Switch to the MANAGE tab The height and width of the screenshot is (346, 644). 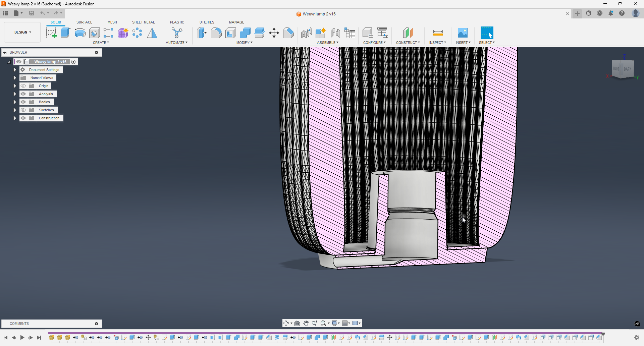[x=236, y=22]
